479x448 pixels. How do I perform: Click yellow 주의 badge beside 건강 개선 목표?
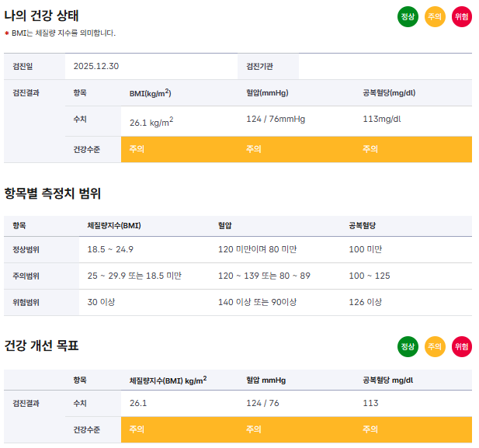[x=435, y=346]
